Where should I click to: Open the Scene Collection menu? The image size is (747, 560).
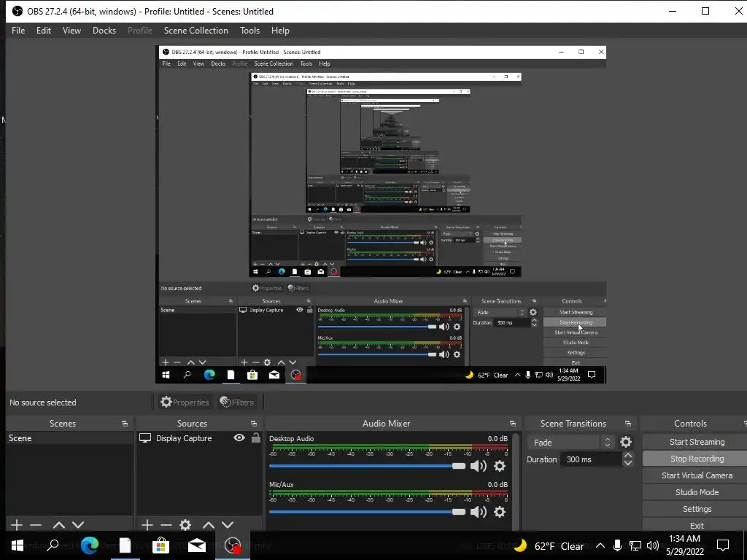click(196, 31)
